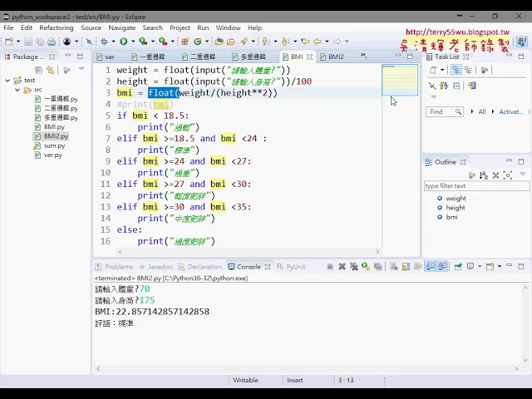Open the Help menu
This screenshot has height=399, width=532.
pos(254,27)
